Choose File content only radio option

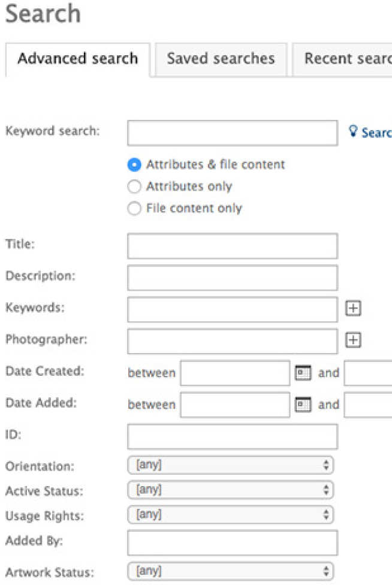click(x=135, y=209)
